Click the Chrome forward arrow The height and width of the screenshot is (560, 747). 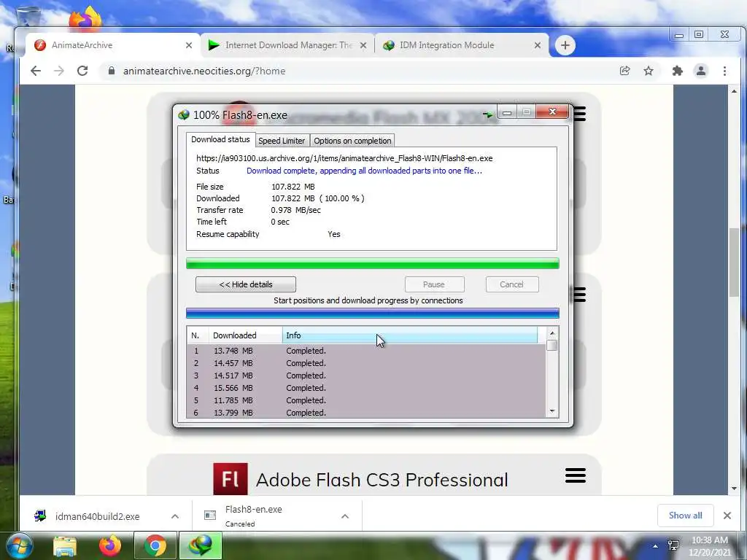[58, 71]
